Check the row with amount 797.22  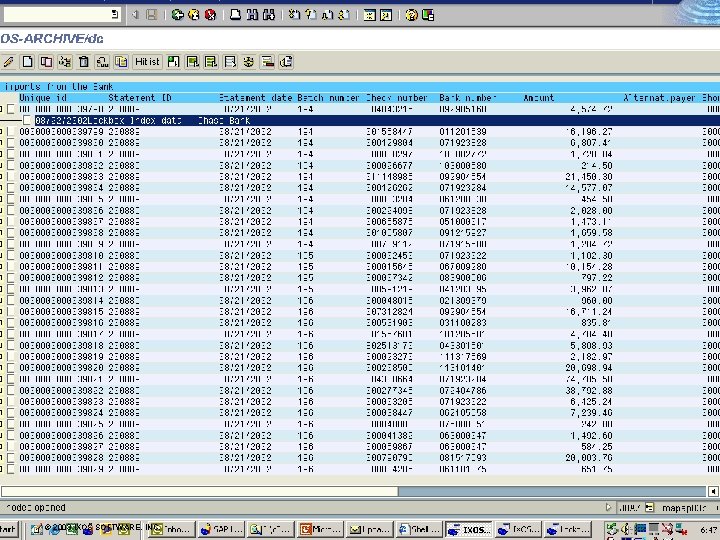point(10,278)
